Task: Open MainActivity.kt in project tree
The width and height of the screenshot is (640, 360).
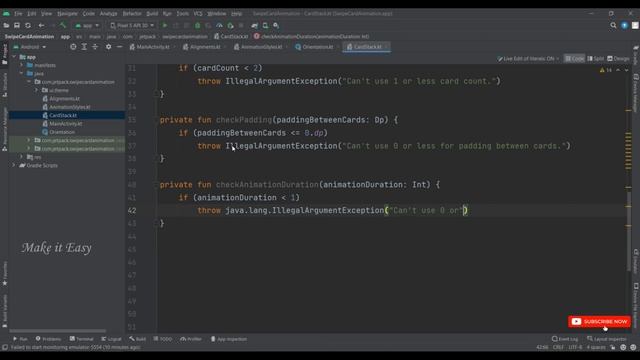Action: click(66, 124)
